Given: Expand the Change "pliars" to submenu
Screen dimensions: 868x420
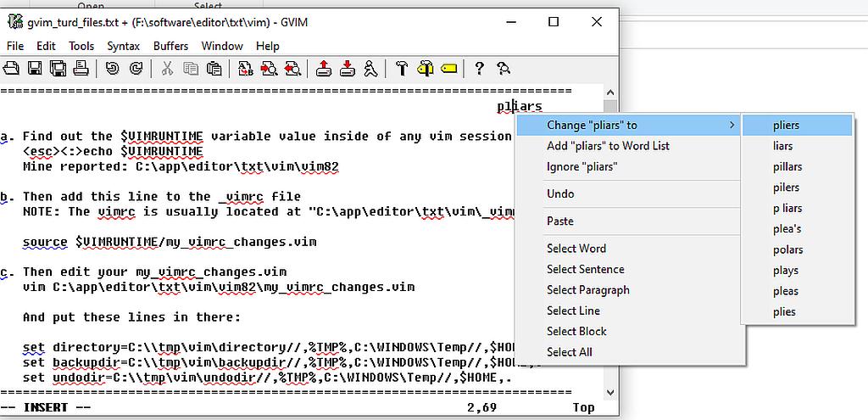Looking at the screenshot, I should pos(628,126).
